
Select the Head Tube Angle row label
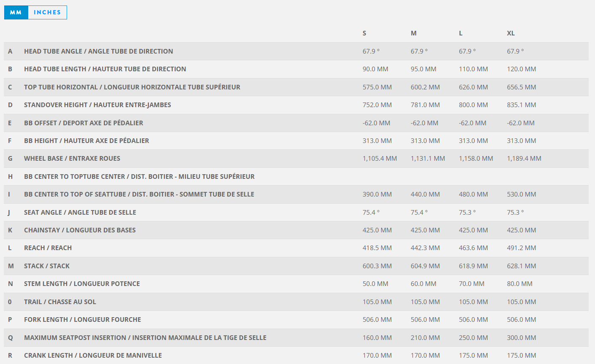(98, 51)
